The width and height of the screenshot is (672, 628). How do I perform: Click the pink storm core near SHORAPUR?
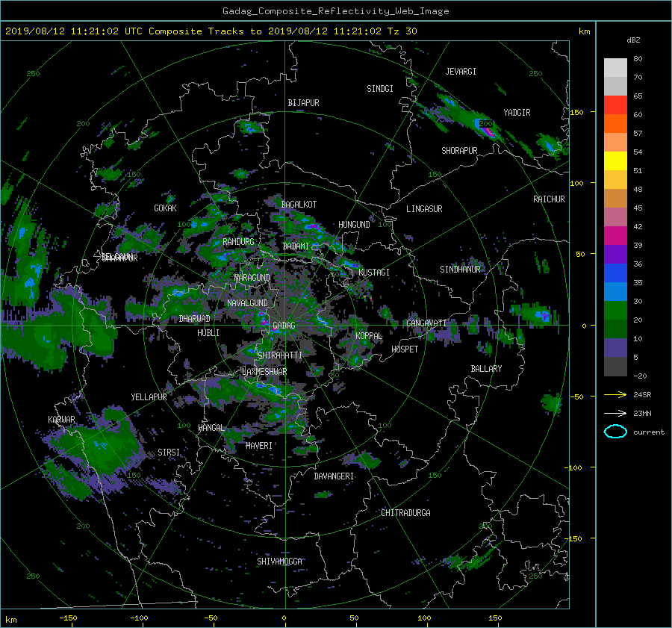[x=489, y=131]
